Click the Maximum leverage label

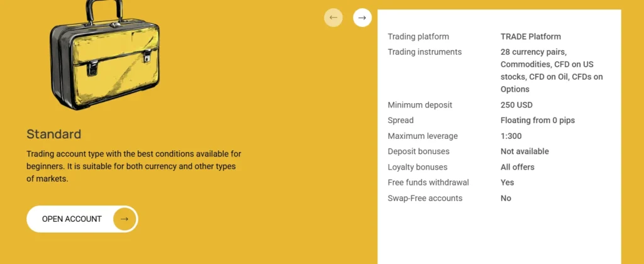423,136
